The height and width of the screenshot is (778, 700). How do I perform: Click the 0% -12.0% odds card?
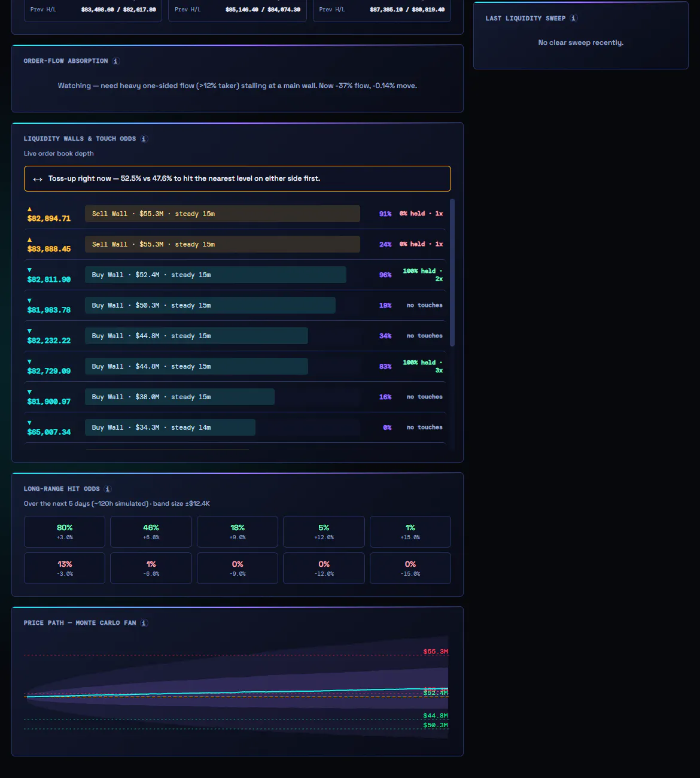324,568
